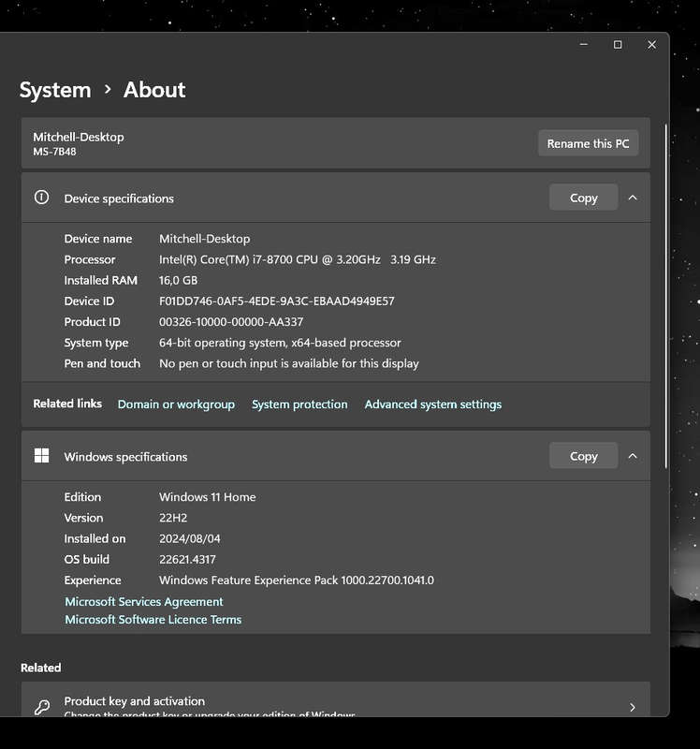Collapse the Windows specifications section
The image size is (700, 749).
click(x=633, y=456)
